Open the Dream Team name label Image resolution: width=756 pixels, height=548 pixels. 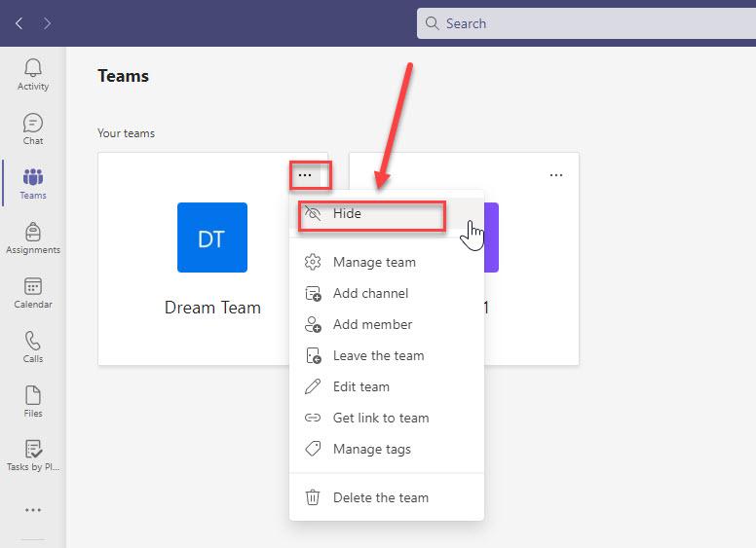212,308
